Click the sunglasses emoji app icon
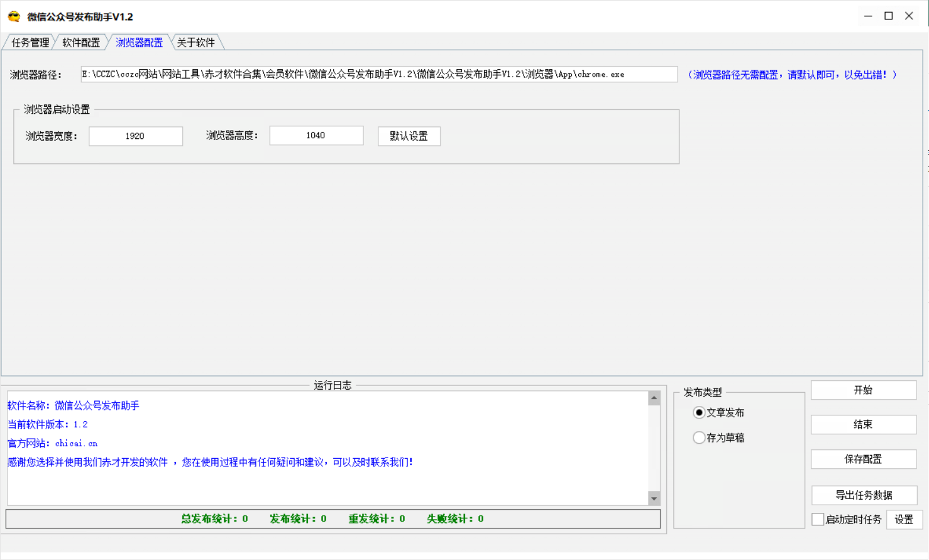This screenshot has height=560, width=929. 14,16
